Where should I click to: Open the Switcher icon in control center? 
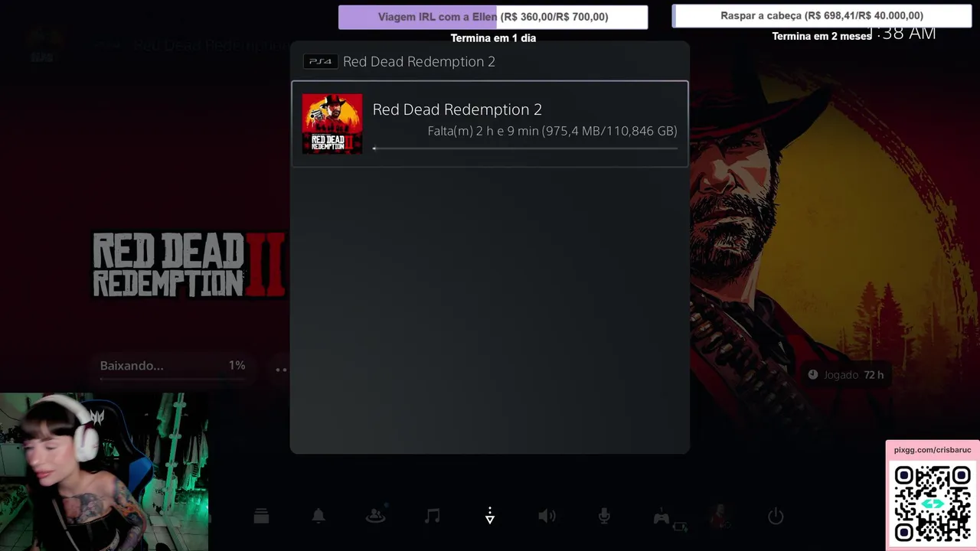click(261, 517)
